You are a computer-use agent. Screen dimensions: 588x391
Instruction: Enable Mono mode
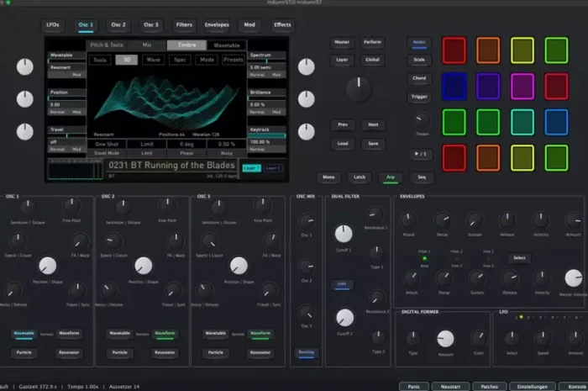point(328,177)
